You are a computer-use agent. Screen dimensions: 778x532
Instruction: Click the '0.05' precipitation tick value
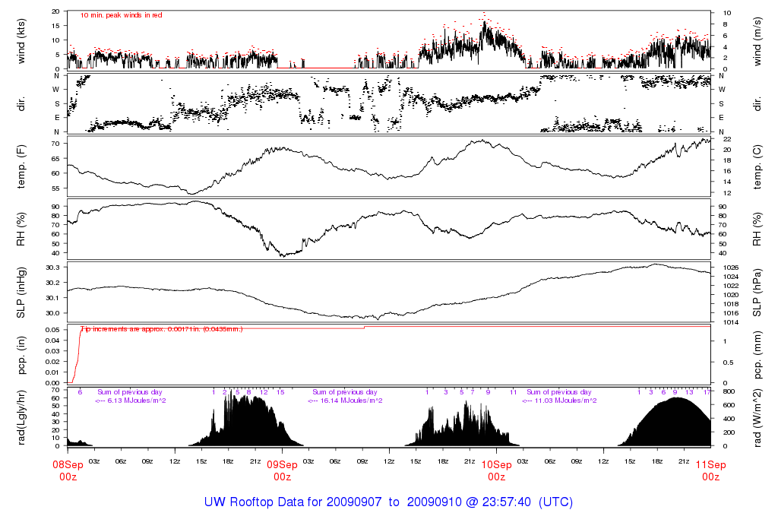point(52,330)
